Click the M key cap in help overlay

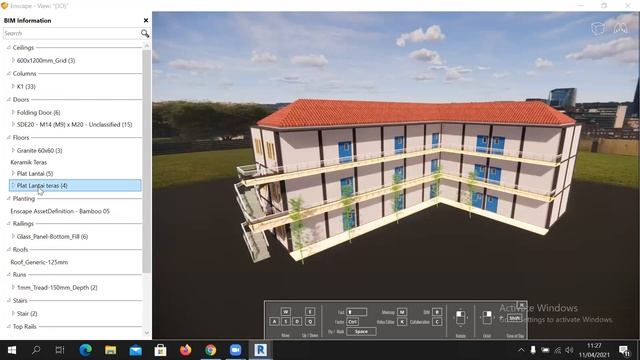tap(402, 312)
